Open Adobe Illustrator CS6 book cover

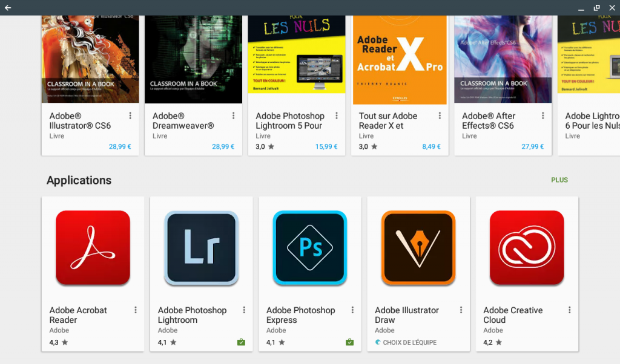coord(90,59)
